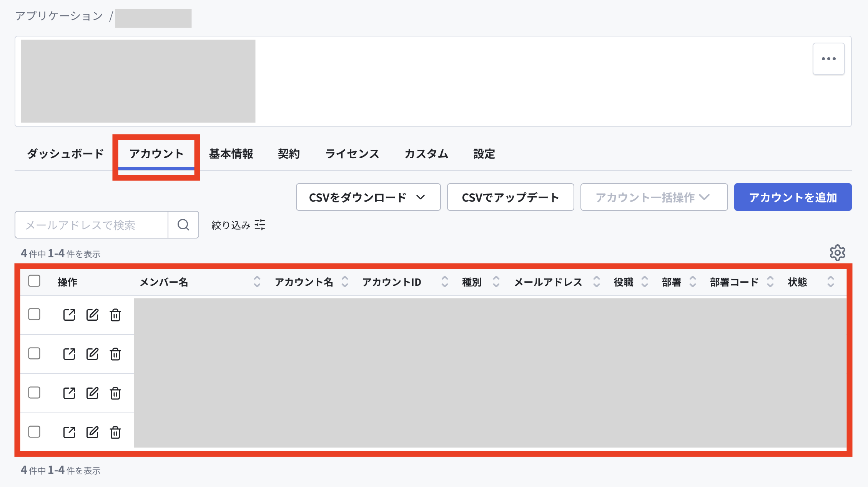Check the third row checkbox
Viewport: 868px width, 487px height.
click(x=34, y=393)
